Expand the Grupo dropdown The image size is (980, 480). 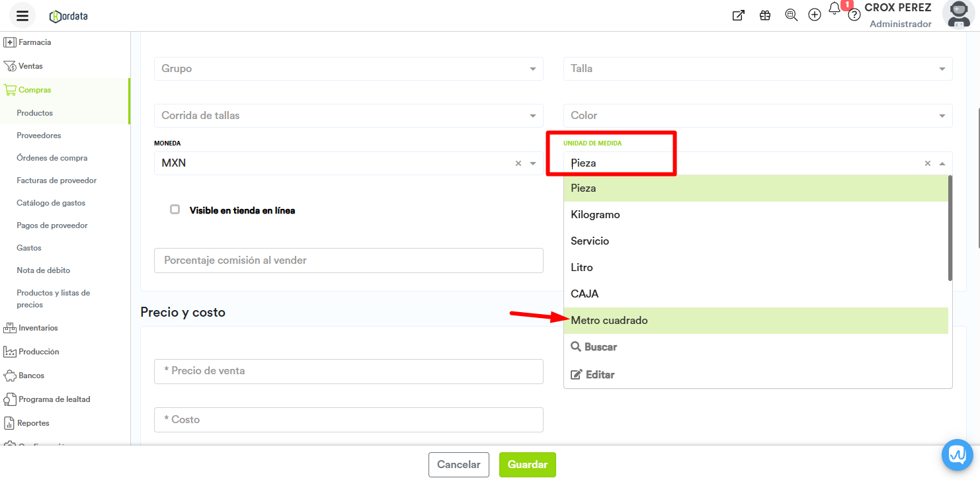tap(348, 69)
